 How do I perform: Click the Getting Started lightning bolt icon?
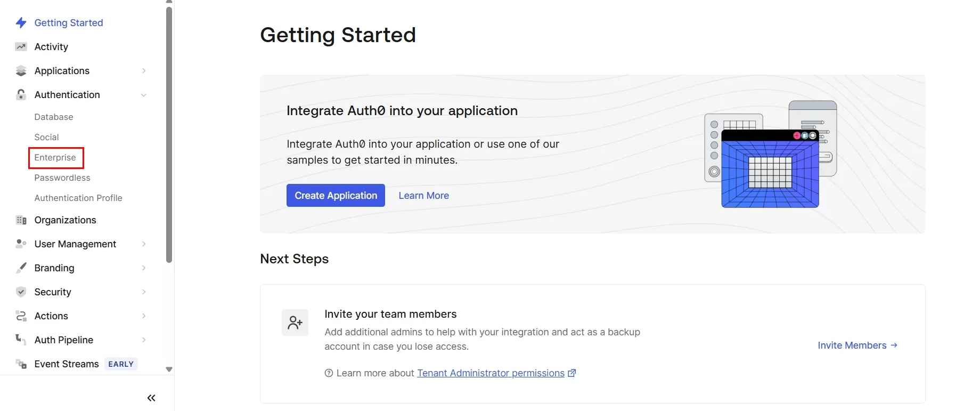click(x=21, y=23)
